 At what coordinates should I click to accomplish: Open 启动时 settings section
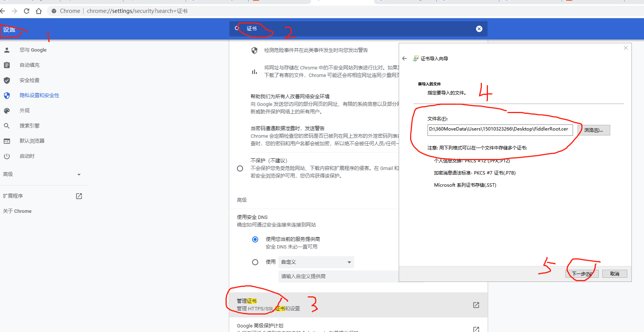click(x=27, y=156)
